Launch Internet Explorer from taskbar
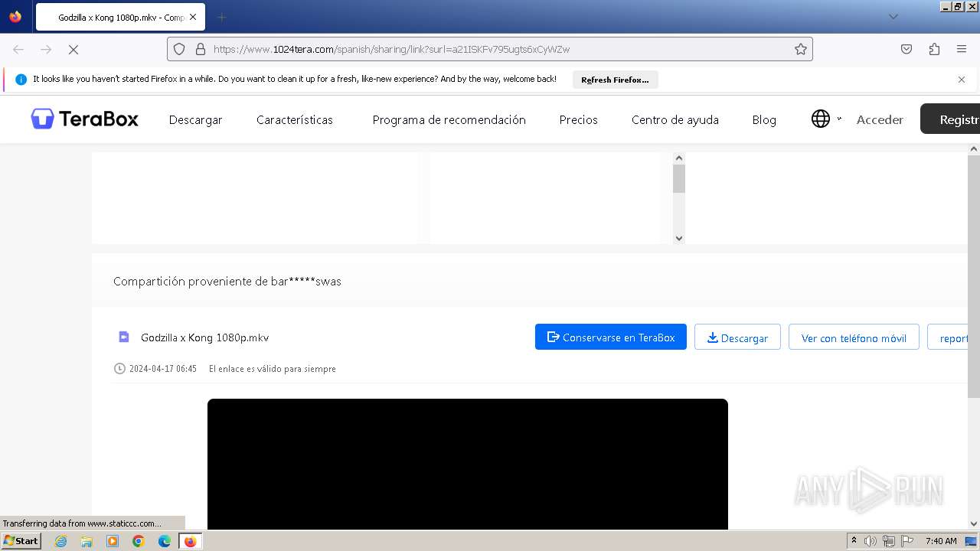 pyautogui.click(x=60, y=541)
